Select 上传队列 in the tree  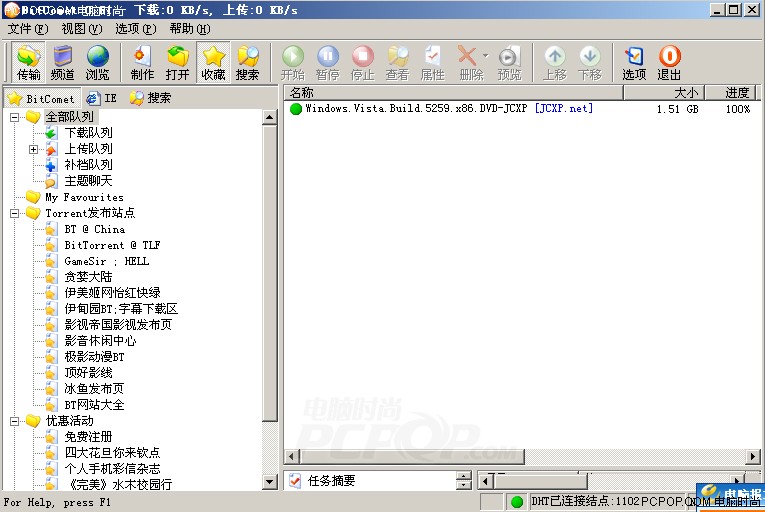pyautogui.click(x=88, y=149)
